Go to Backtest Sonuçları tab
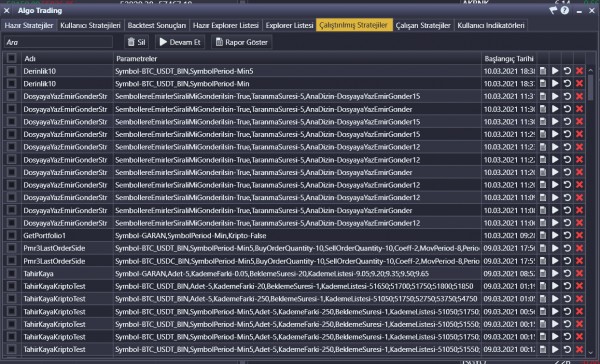Image resolution: width=600 pixels, height=364 pixels. (x=157, y=26)
